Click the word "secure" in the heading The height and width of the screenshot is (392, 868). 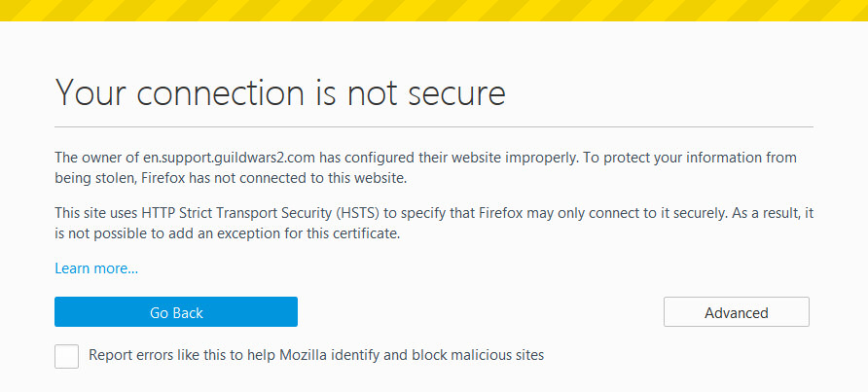click(x=456, y=92)
